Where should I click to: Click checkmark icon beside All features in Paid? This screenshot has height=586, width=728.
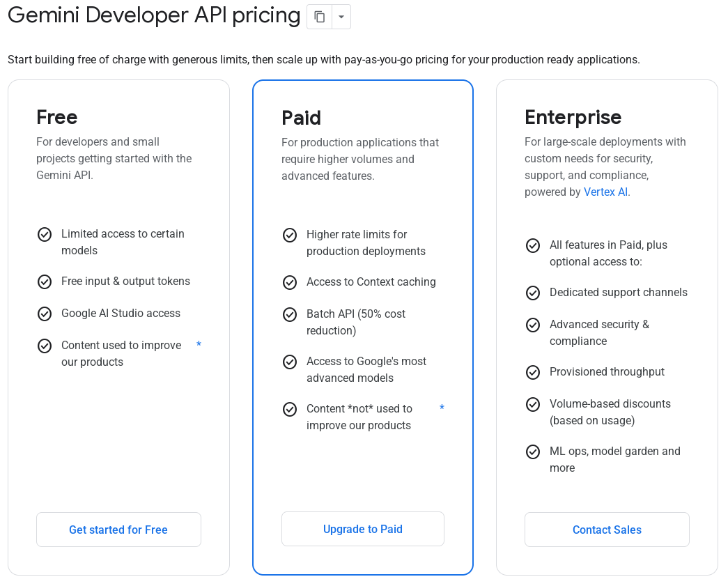pyautogui.click(x=533, y=246)
